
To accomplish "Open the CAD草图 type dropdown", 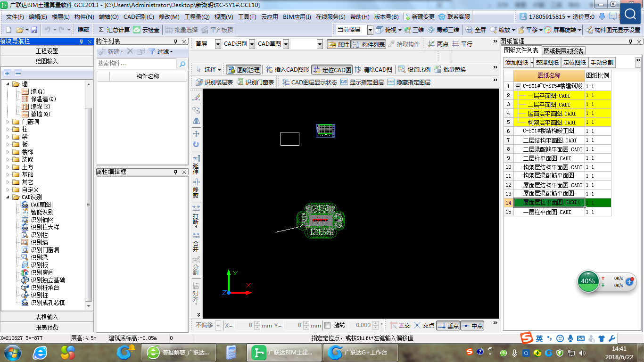I will click(x=286, y=44).
